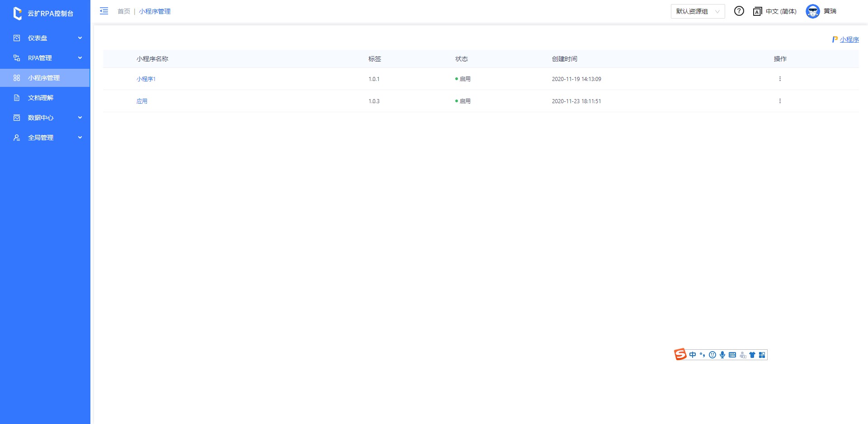868x424 pixels.
Task: Click the 小程序名称 column header
Action: coord(152,59)
